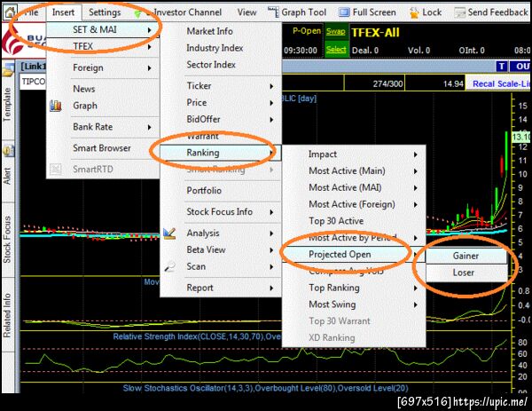Viewport: 532px width, 411px height.
Task: Open the Related Info side tab
Action: pos(7,316)
